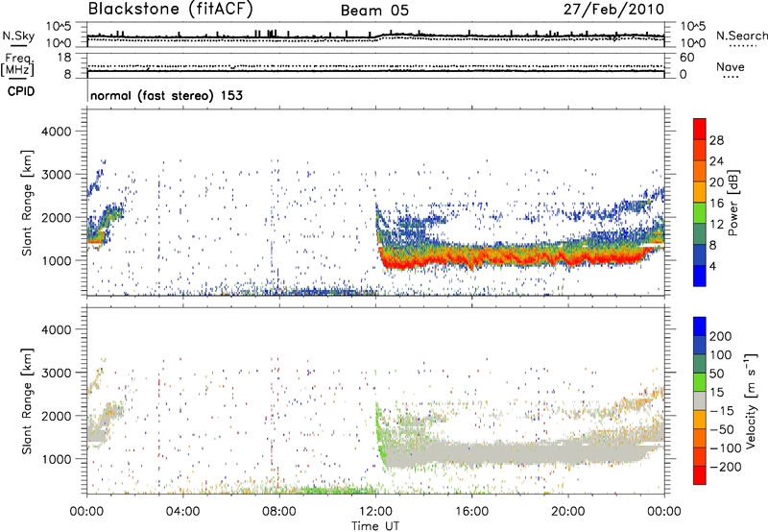Click the 'Freq. [MHz]' axis label
This screenshot has width=768, height=532.
point(17,65)
